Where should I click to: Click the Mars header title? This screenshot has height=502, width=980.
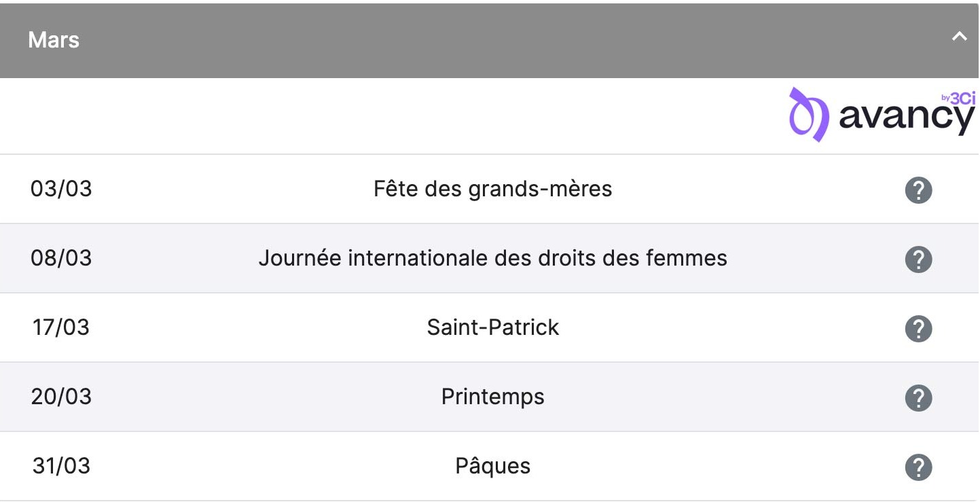[54, 39]
